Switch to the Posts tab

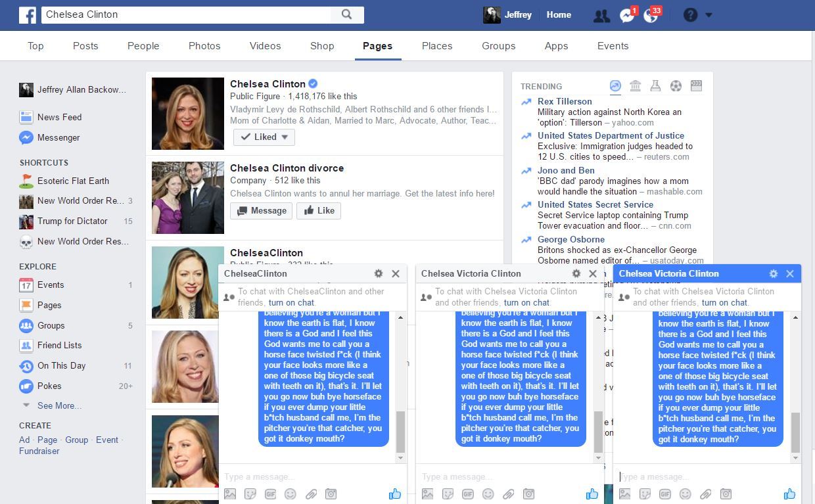pyautogui.click(x=85, y=46)
